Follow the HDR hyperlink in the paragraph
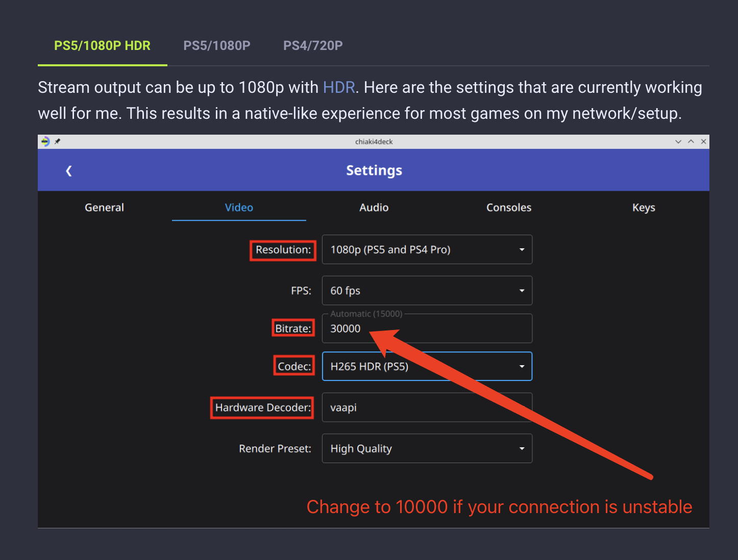738x560 pixels. click(x=339, y=88)
